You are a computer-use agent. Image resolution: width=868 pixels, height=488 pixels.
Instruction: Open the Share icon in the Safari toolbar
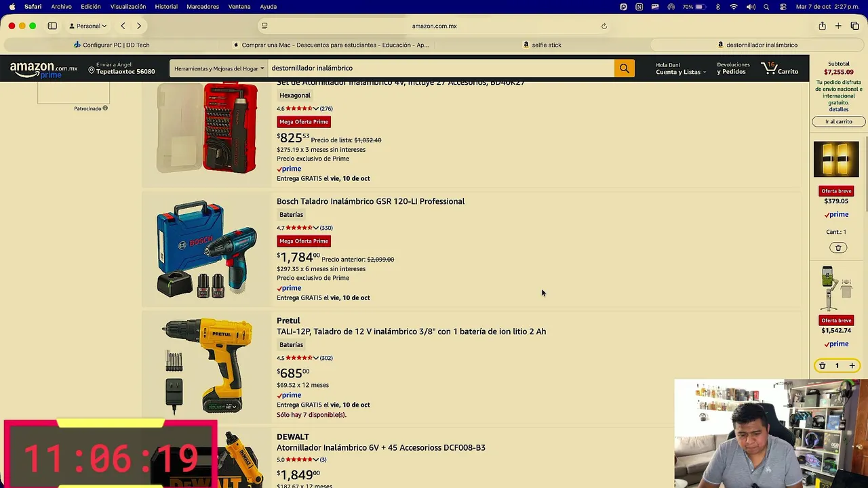[x=822, y=26]
